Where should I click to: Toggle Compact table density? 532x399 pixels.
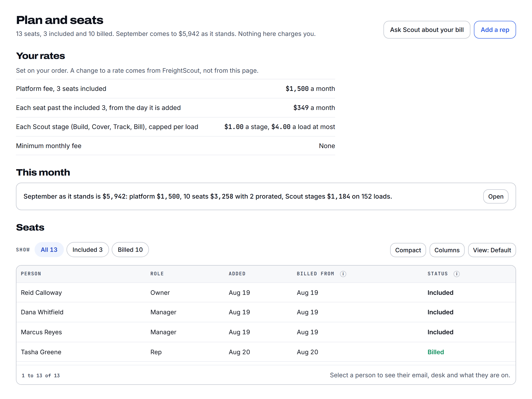(x=408, y=250)
